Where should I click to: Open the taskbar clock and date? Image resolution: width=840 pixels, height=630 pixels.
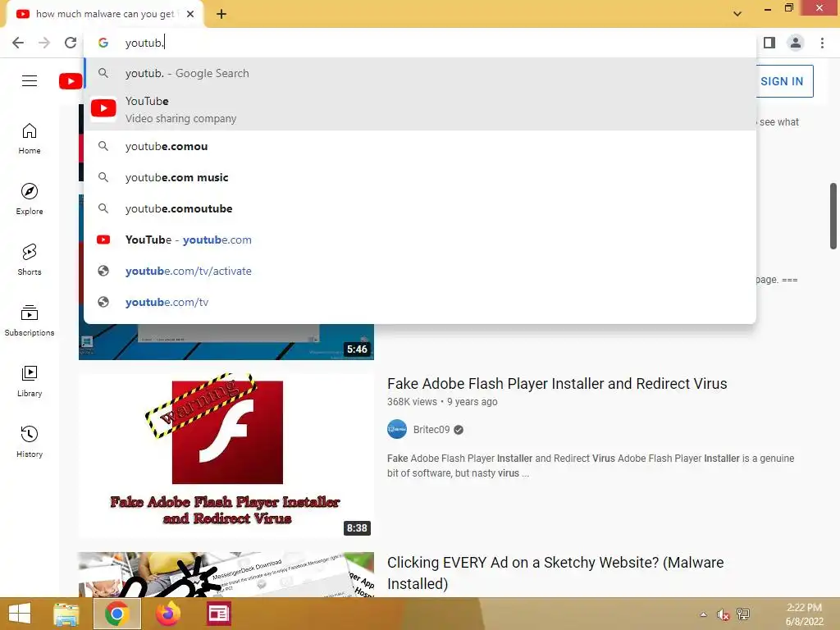point(804,614)
